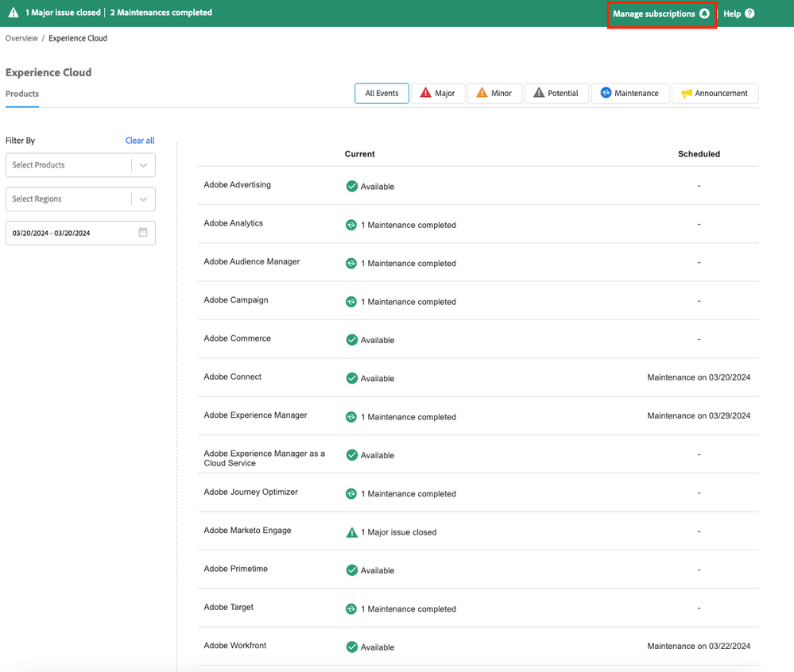794x672 pixels.
Task: Click the Adobe Analytics maintenance status icon
Action: click(x=351, y=225)
